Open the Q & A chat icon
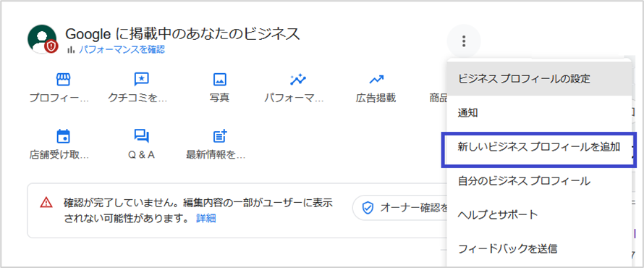 (141, 136)
